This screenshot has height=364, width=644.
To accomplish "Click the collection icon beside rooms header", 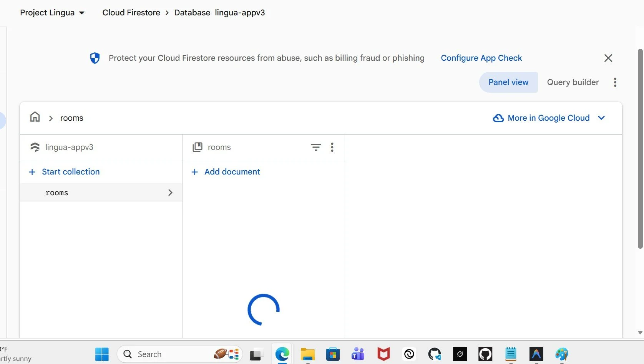I will pyautogui.click(x=198, y=147).
